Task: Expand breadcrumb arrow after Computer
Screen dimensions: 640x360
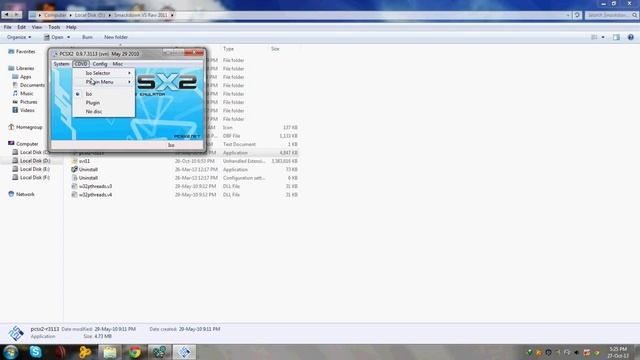Action: tap(70, 15)
